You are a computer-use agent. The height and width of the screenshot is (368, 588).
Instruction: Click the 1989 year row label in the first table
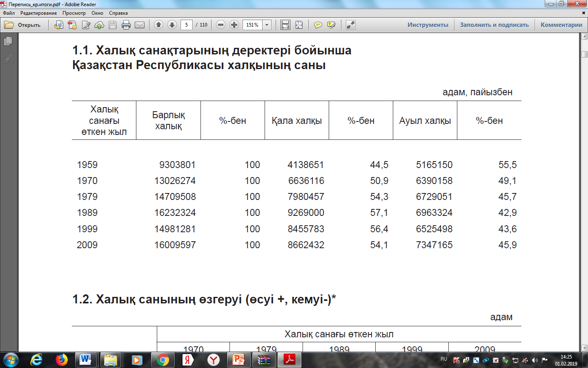click(87, 213)
